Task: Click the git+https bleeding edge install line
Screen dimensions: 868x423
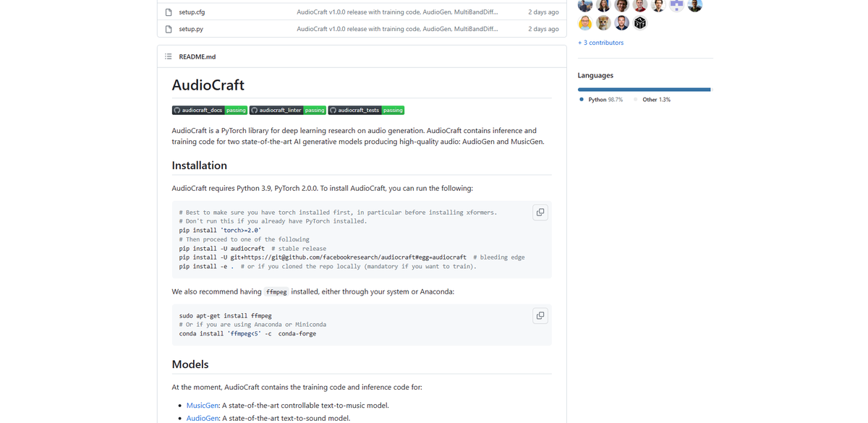Action: coord(352,257)
